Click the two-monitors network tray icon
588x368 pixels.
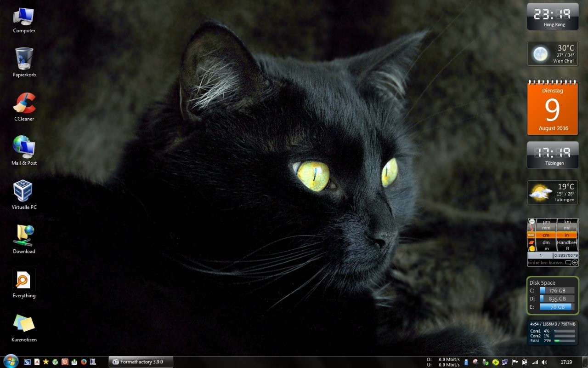(505, 362)
